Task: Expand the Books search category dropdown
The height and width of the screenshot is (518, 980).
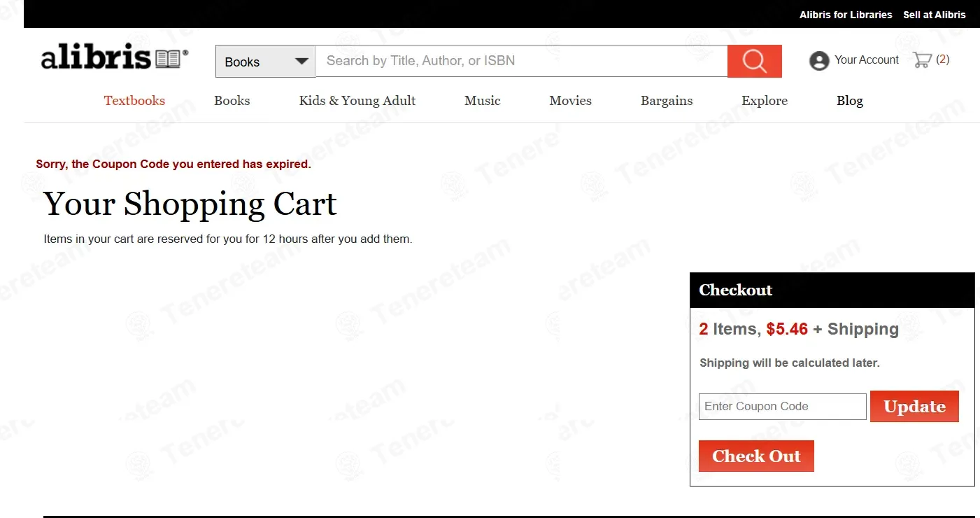Action: (266, 62)
